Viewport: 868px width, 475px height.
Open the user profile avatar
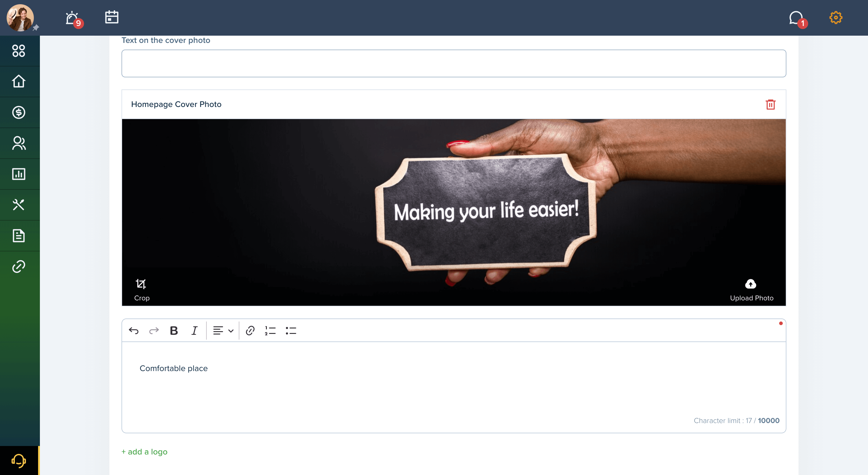click(20, 18)
